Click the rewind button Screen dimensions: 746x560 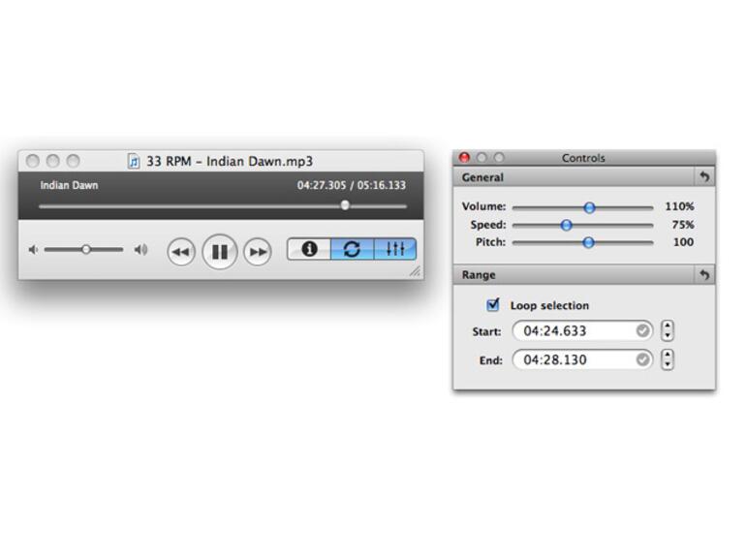pos(181,252)
